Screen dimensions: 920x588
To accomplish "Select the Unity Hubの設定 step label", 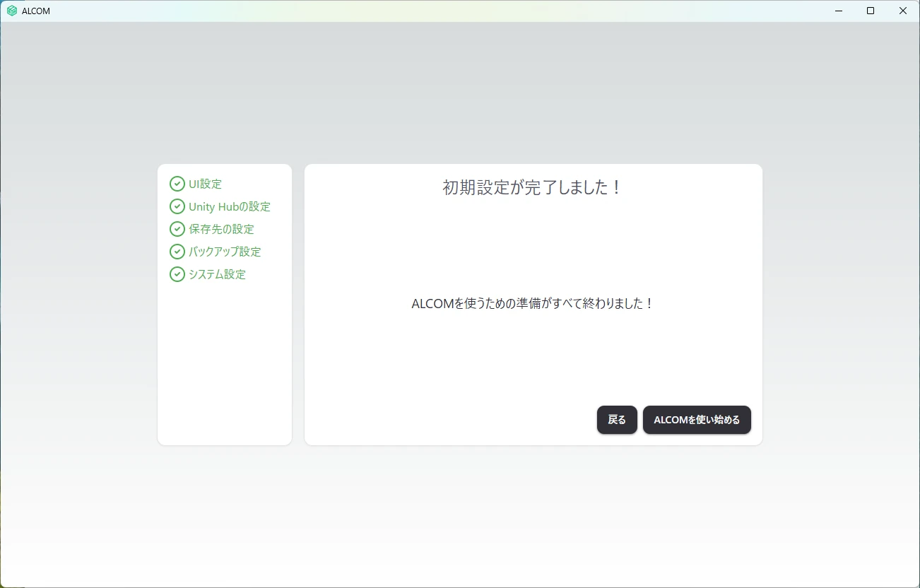I will (230, 206).
